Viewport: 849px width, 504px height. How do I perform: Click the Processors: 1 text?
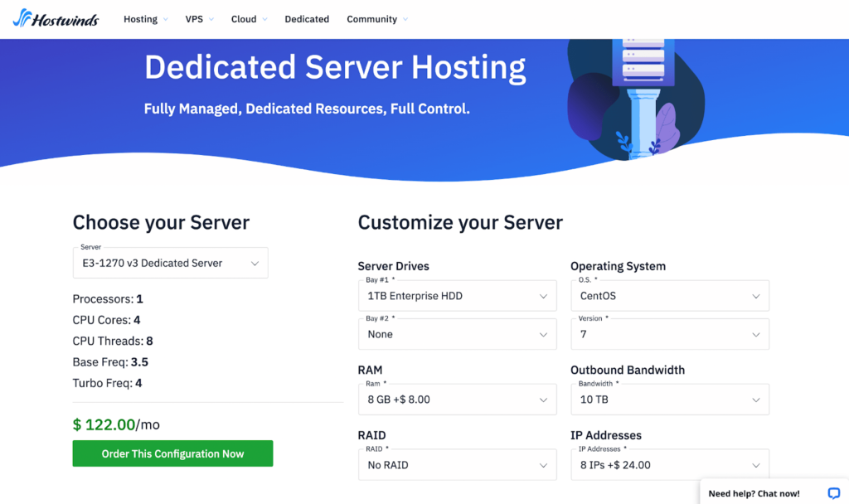[x=108, y=298]
